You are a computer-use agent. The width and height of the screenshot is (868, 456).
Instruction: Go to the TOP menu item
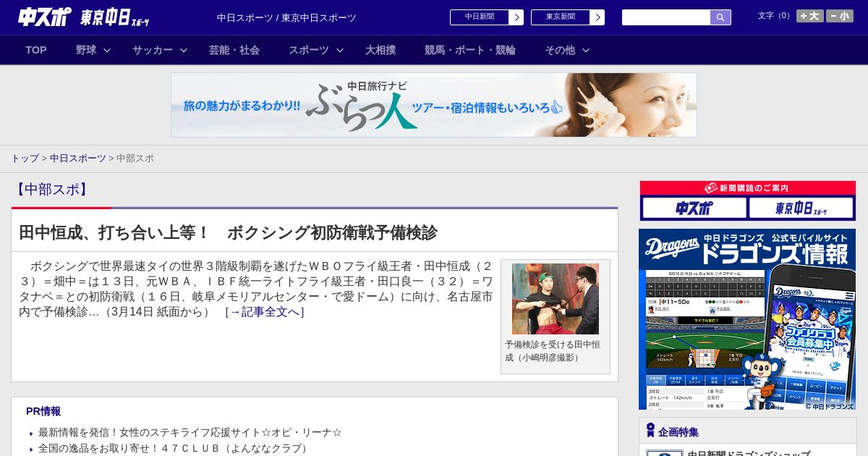(36, 50)
